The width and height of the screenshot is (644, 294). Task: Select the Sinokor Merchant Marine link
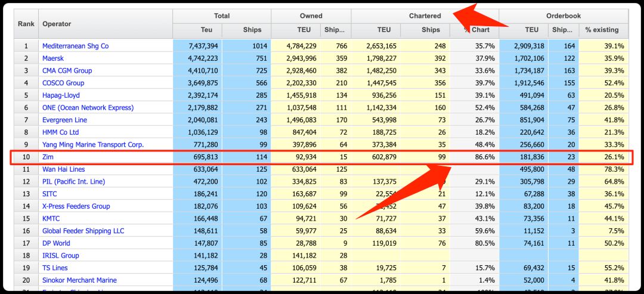(79, 280)
